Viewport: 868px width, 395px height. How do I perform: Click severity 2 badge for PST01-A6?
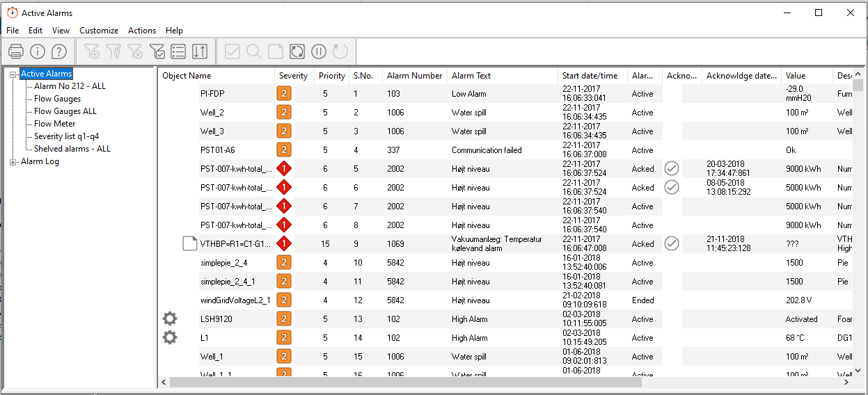click(x=284, y=150)
